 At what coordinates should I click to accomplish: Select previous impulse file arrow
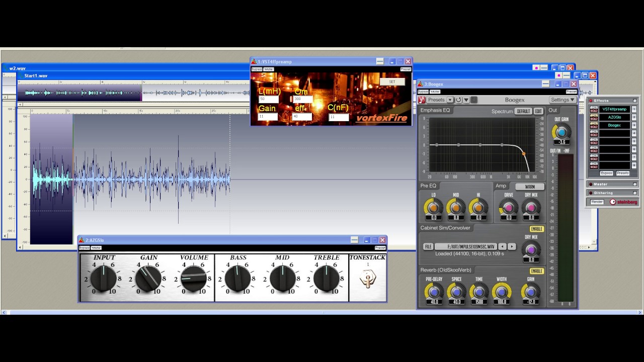pyautogui.click(x=502, y=246)
